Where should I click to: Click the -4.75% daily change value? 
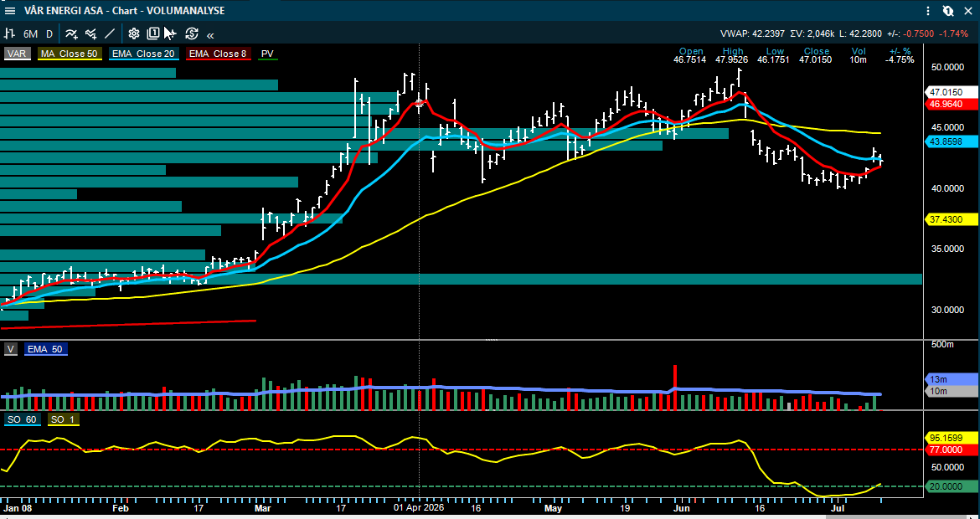coord(900,60)
